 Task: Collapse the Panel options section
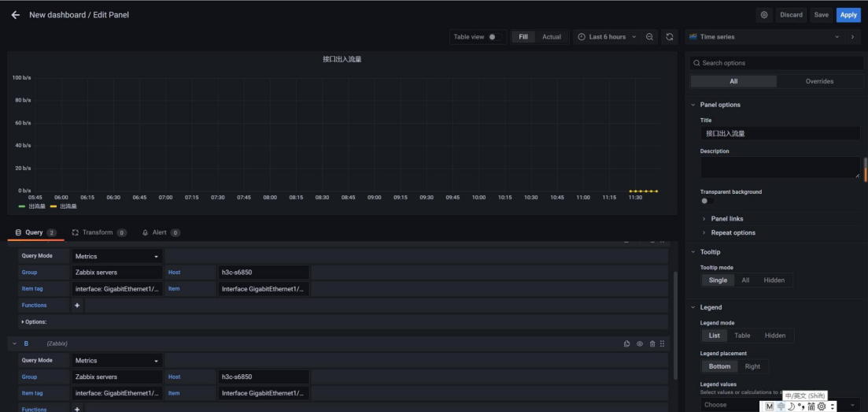point(693,105)
